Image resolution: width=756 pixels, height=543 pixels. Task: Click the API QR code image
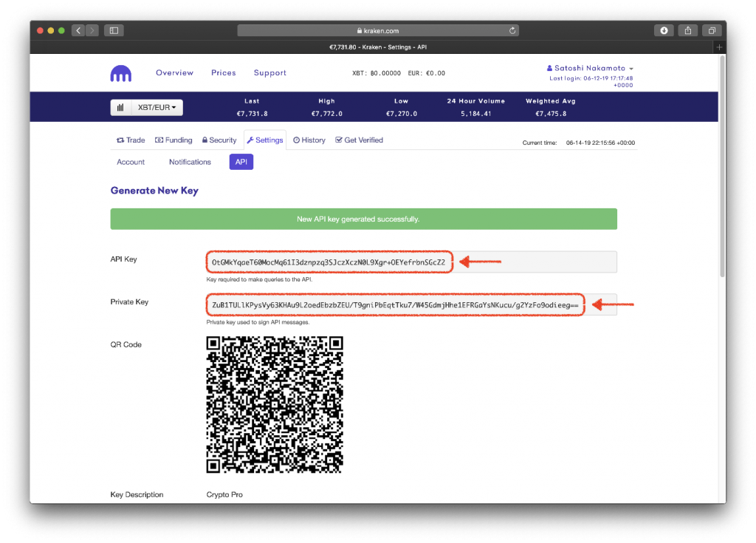[275, 404]
